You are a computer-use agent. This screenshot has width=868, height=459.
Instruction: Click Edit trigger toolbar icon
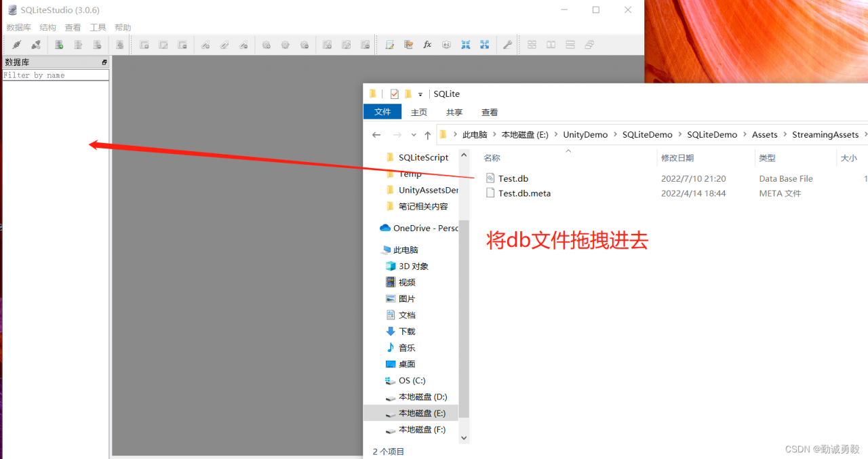pos(285,45)
